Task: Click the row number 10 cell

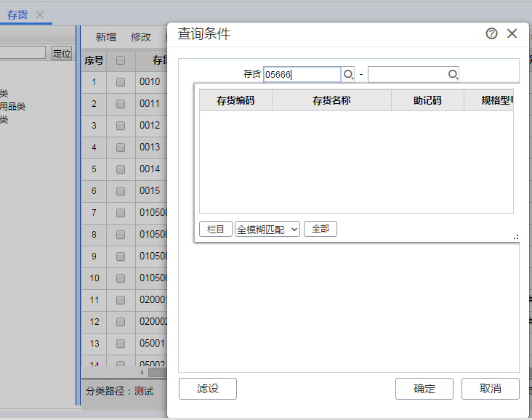Action: [94, 278]
